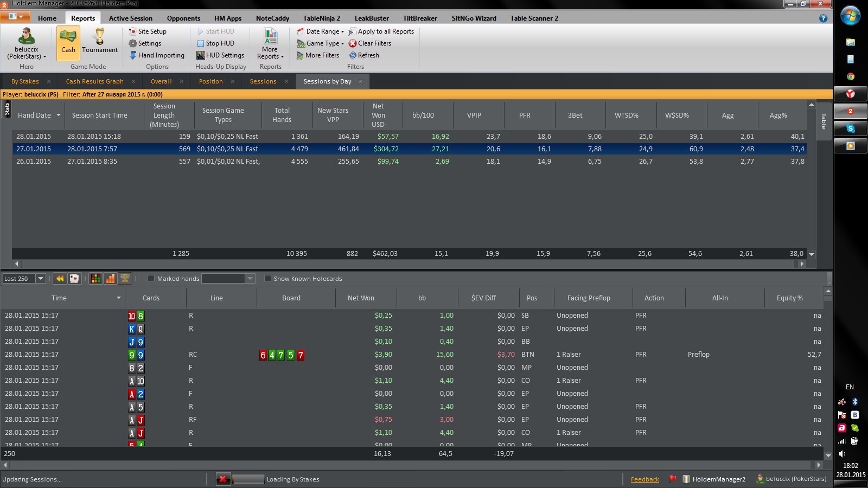
Task: Open the Position report tab
Action: [210, 81]
